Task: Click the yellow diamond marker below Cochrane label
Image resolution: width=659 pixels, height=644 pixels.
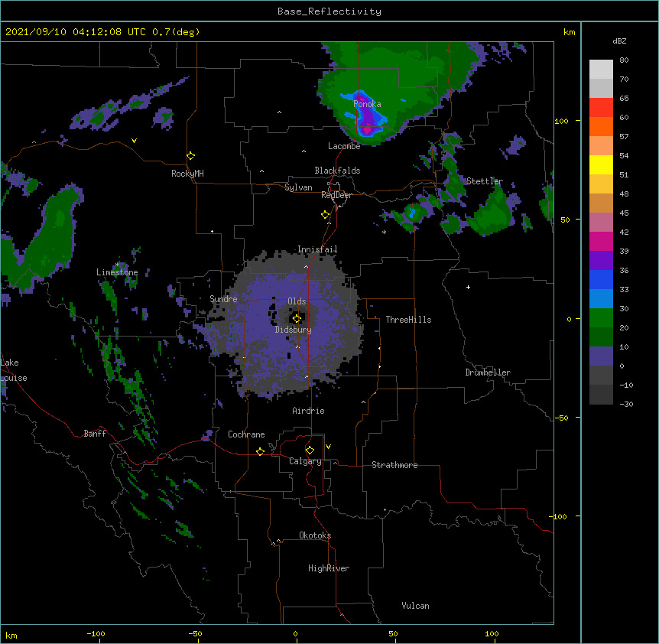Action: tap(260, 451)
